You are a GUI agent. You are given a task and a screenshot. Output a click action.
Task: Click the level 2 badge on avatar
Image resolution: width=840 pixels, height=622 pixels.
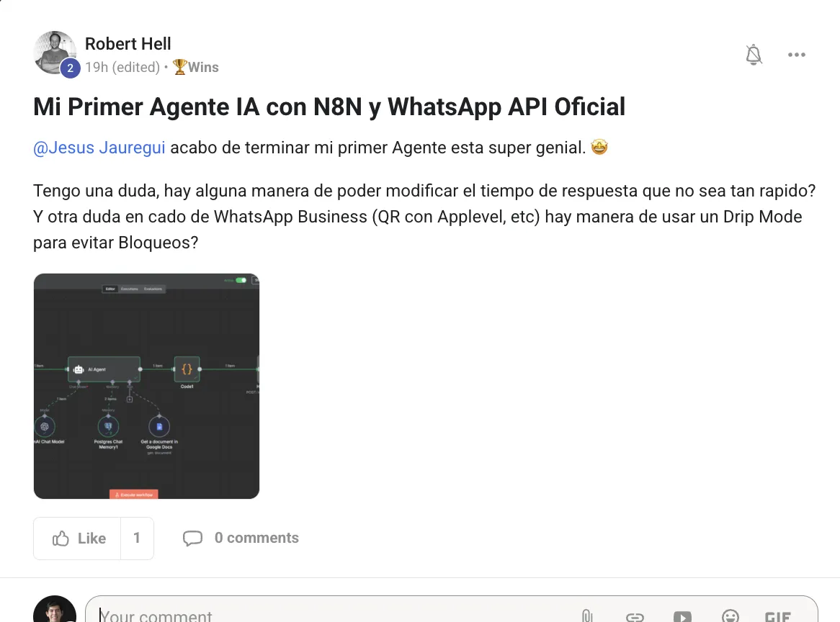coord(70,68)
